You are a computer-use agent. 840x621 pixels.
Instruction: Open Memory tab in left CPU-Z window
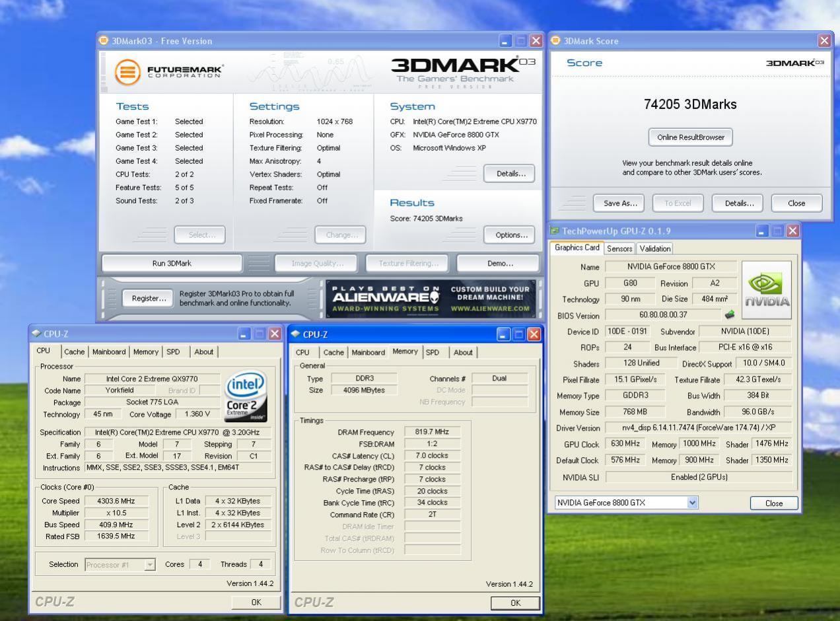pyautogui.click(x=146, y=351)
